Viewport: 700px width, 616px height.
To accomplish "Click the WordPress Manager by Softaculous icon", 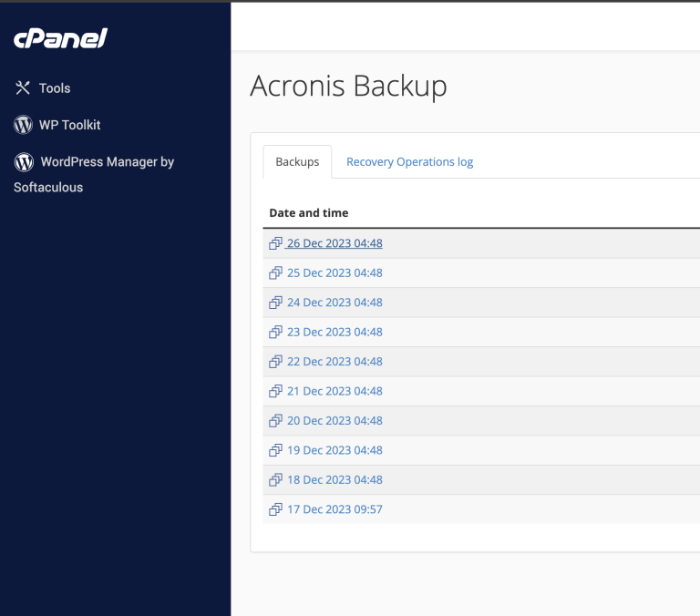I will [x=24, y=161].
